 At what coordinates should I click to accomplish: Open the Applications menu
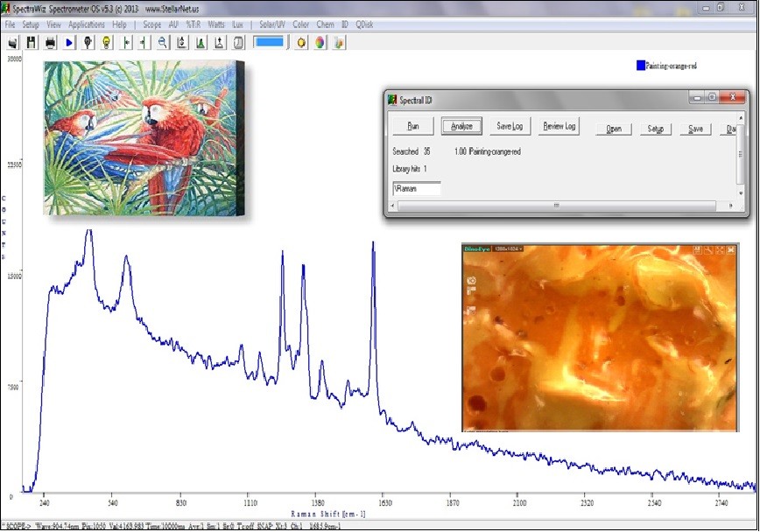tap(86, 24)
